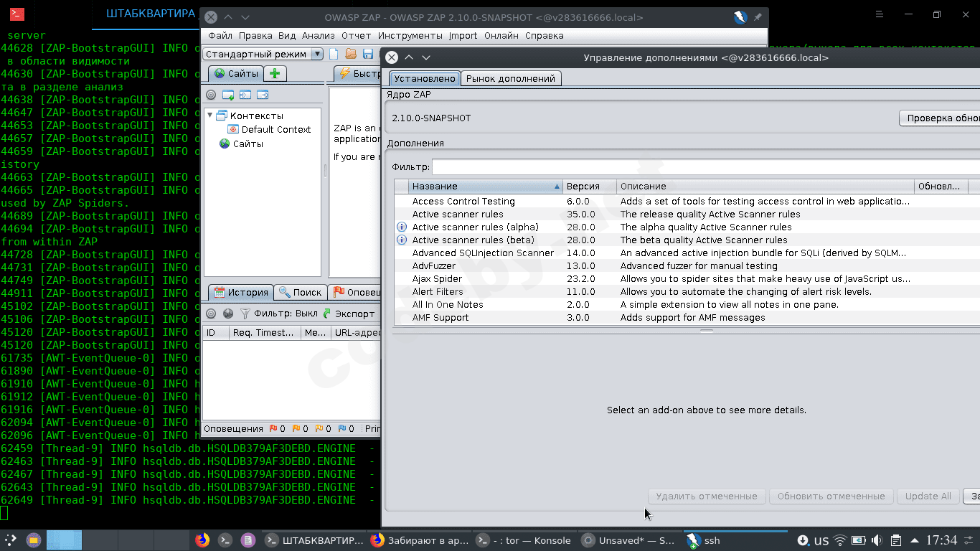Open the Инструменты menu
980x551 pixels.
(410, 36)
